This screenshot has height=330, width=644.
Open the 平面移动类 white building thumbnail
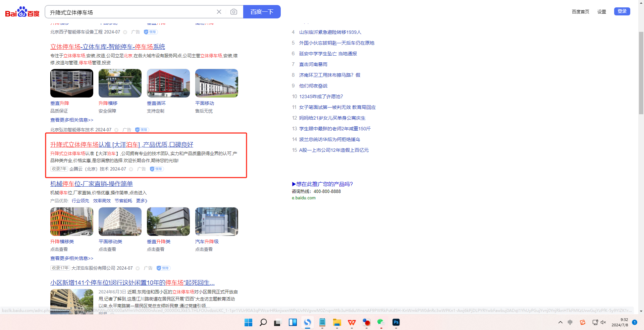[x=120, y=221]
